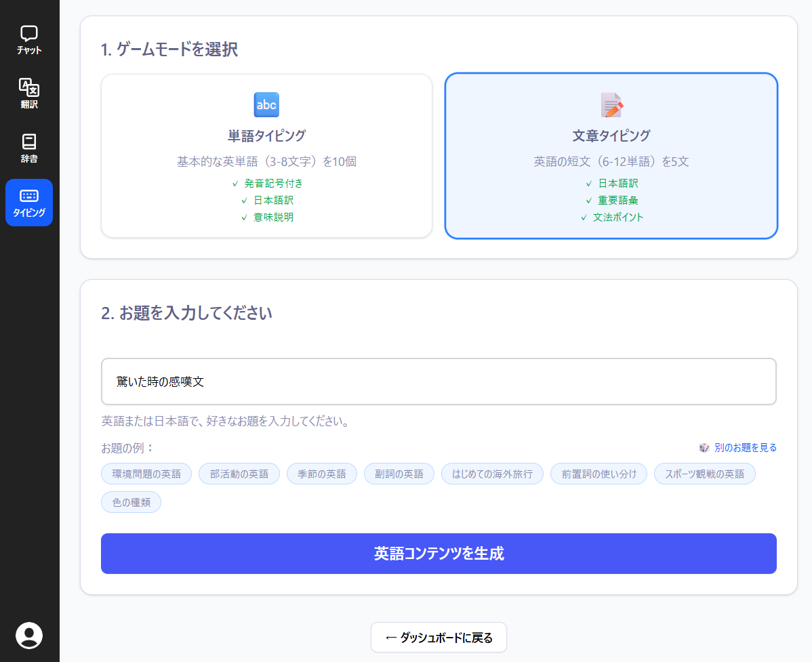The image size is (812, 662).
Task: Select the タイピング keyboard icon in sidebar
Action: point(29,203)
